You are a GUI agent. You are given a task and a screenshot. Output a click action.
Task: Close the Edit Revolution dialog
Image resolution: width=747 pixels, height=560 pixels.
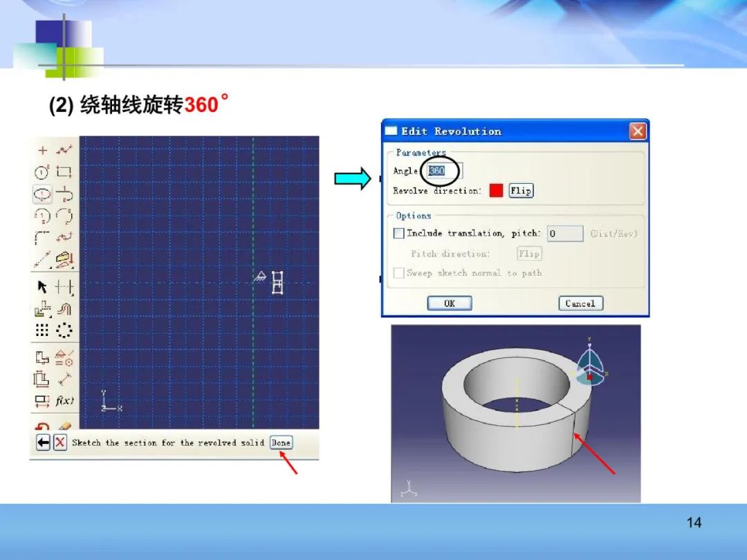coord(638,131)
